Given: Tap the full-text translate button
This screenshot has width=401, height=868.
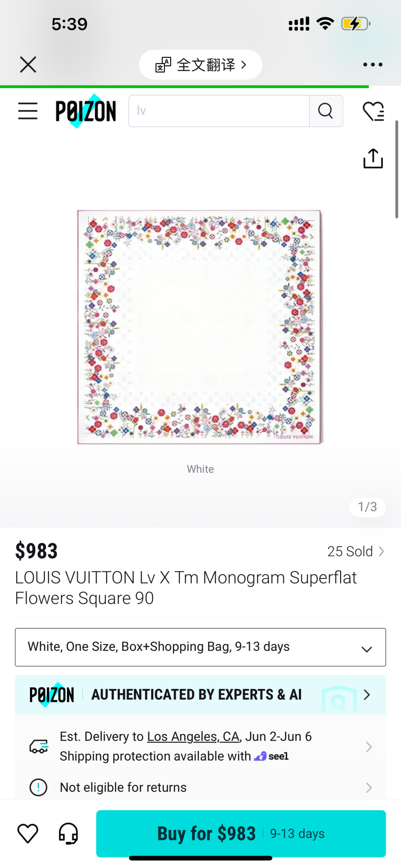Looking at the screenshot, I should coord(200,65).
